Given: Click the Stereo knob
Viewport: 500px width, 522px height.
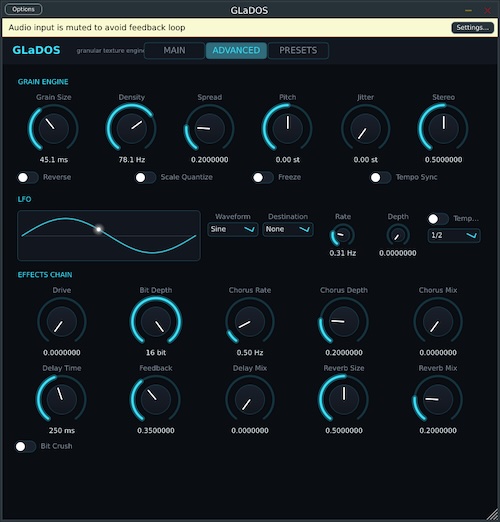Looking at the screenshot, I should [x=443, y=128].
